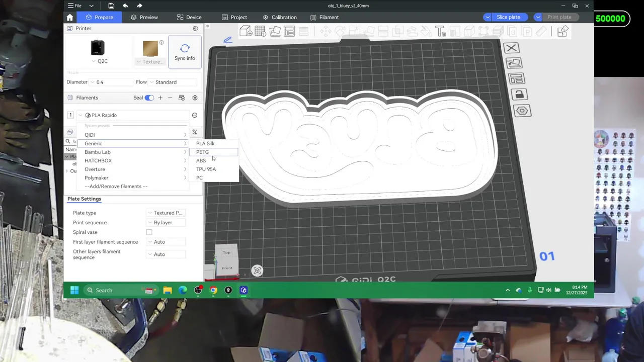Open the Slice plate dropdown arrow
The image size is (644, 362).
coord(488,17)
